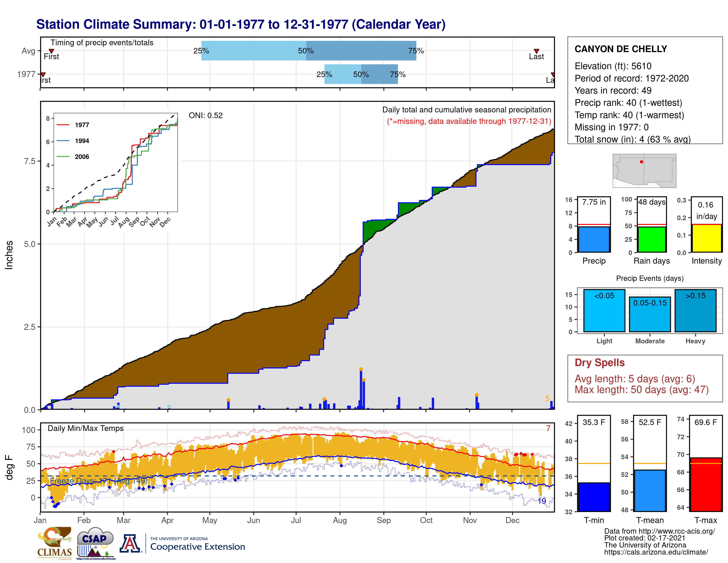This screenshot has width=728, height=563.
Task: Click the red station dot on map
Action: (x=641, y=162)
